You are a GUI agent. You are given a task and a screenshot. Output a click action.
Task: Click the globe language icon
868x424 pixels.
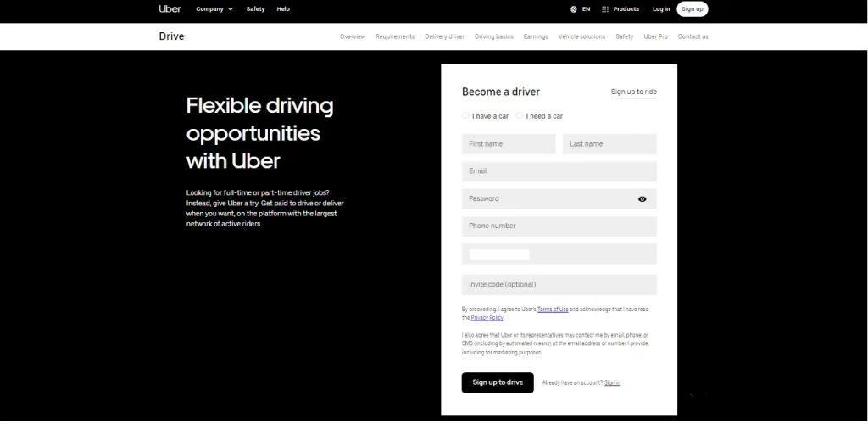(x=574, y=9)
